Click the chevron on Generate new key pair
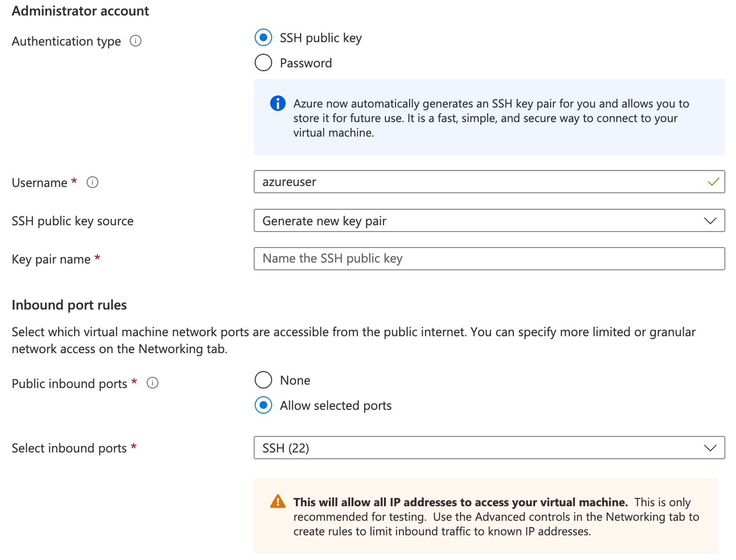The image size is (736, 560). [x=710, y=220]
